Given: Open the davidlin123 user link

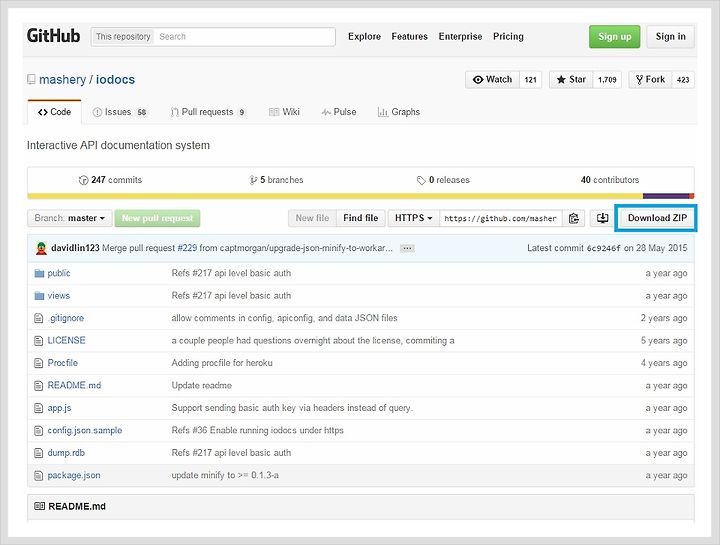Looking at the screenshot, I should 75,248.
